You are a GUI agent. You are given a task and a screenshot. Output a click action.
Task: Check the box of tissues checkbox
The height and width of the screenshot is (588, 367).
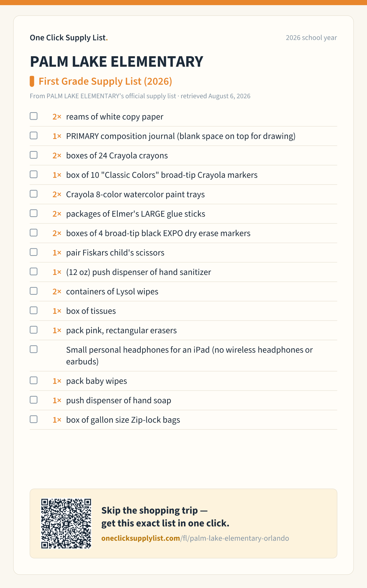[34, 310]
